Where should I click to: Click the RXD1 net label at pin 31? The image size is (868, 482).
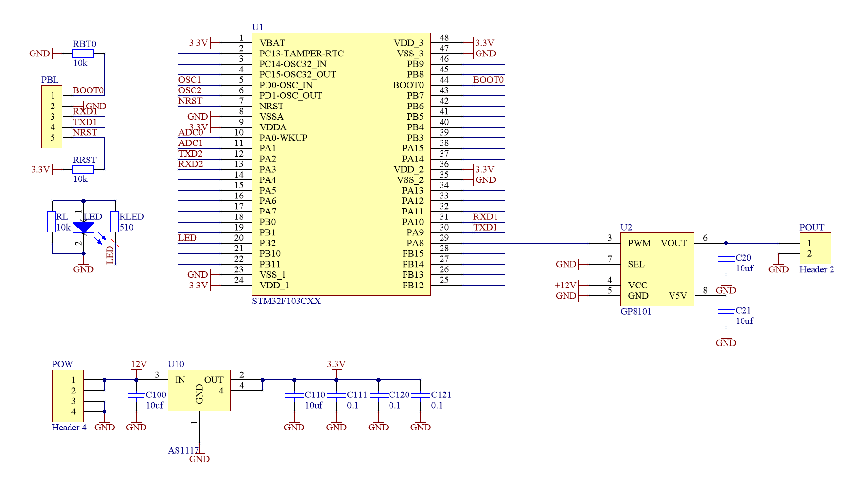click(x=485, y=217)
